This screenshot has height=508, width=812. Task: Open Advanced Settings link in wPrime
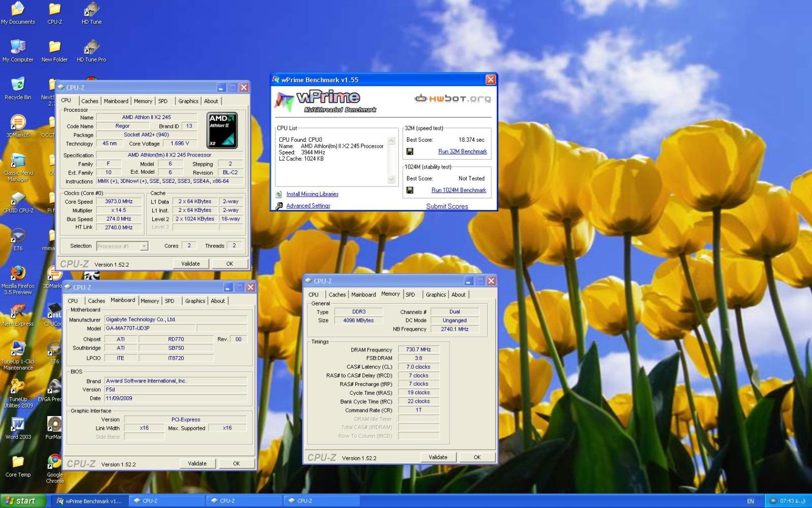tap(308, 206)
